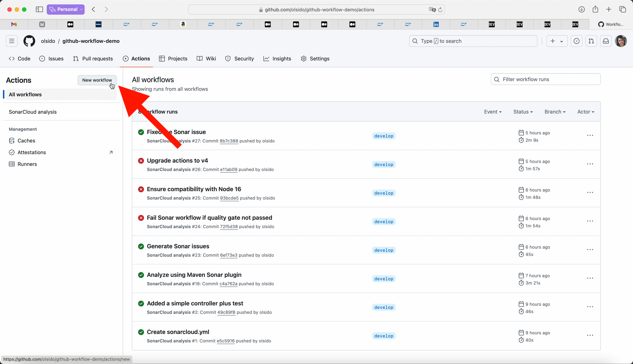Open pull requests icon in header
Image resolution: width=633 pixels, height=364 pixels.
pyautogui.click(x=591, y=41)
